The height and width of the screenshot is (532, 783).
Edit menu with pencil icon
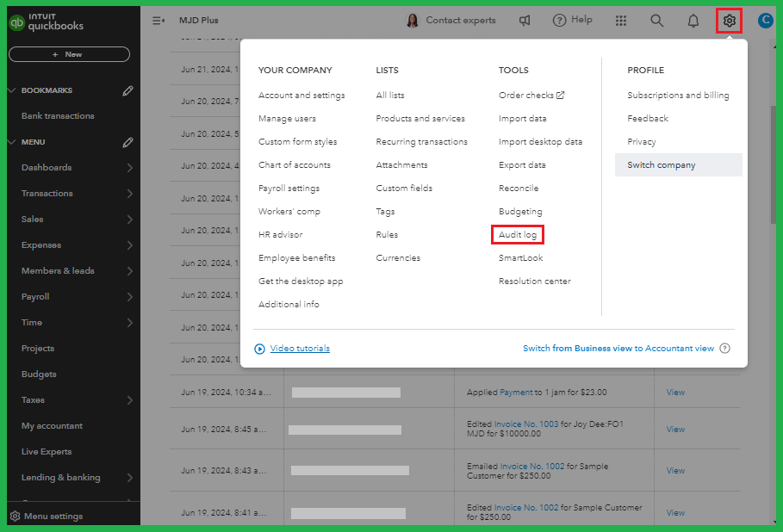click(127, 142)
